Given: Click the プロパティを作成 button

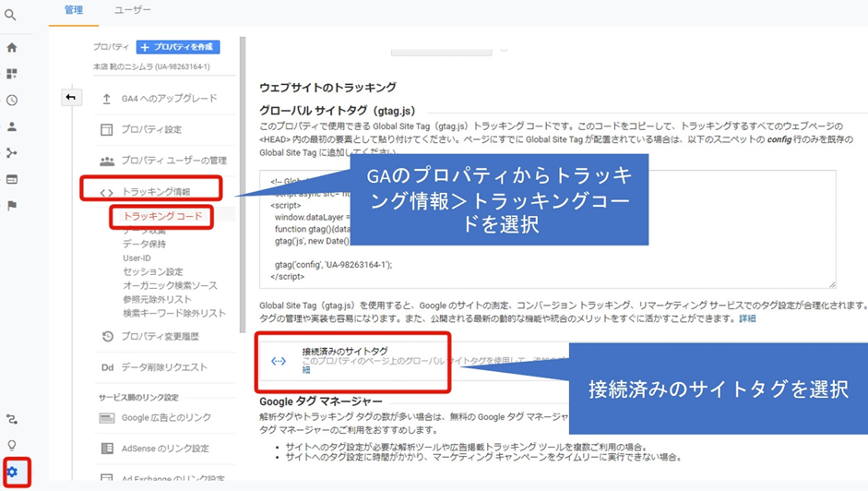Looking at the screenshot, I should (x=178, y=47).
